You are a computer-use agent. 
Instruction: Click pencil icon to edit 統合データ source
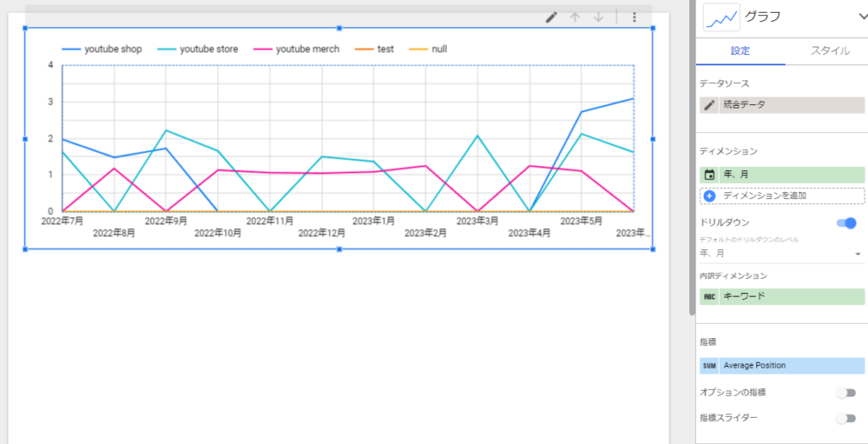709,105
